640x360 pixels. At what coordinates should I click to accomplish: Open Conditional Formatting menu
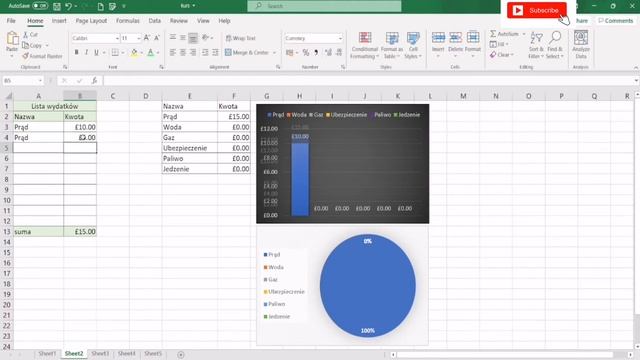click(364, 45)
